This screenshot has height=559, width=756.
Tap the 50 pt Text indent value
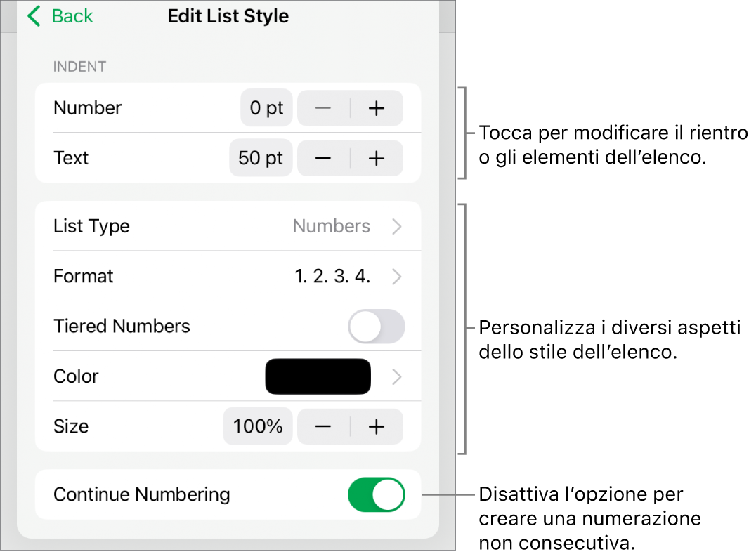pyautogui.click(x=261, y=158)
